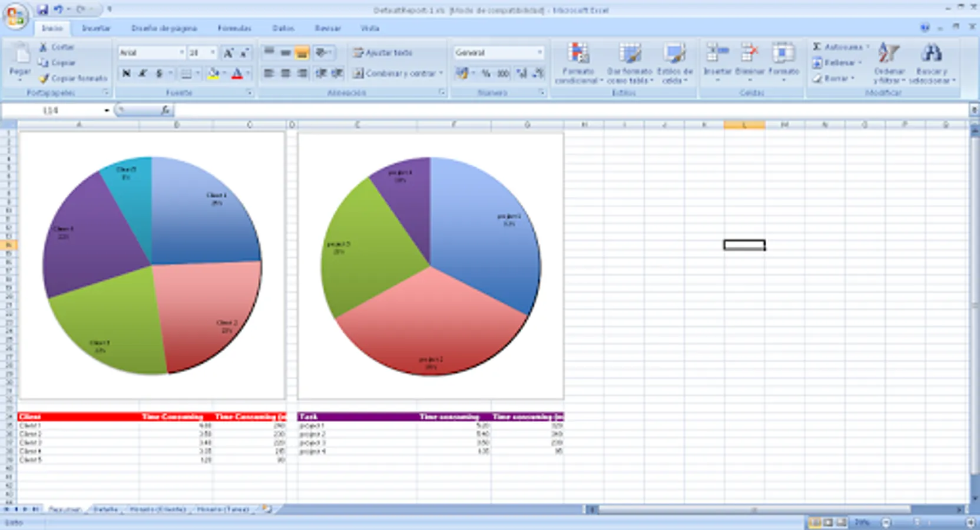
Task: Apply red font color
Action: [x=237, y=74]
